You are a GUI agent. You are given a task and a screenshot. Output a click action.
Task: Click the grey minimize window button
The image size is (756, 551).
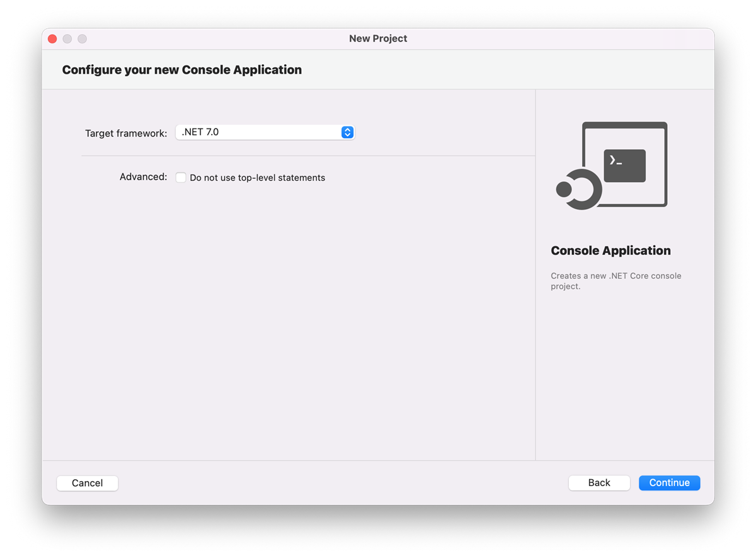click(67, 39)
